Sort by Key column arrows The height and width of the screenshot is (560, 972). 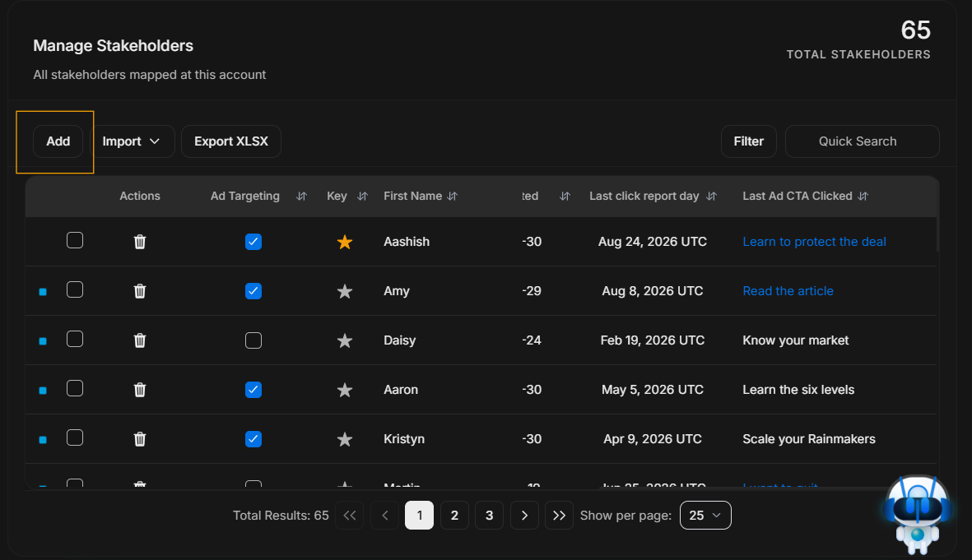pos(363,197)
